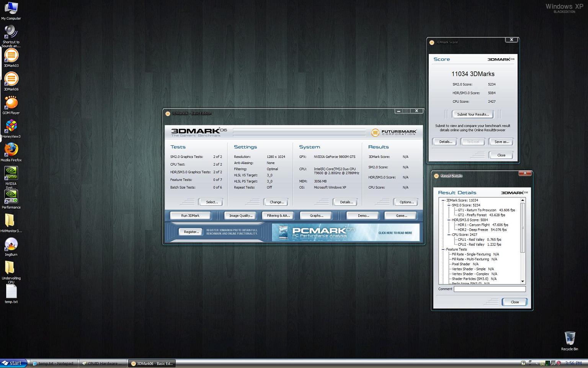
Task: Select CPU1 - Red Valley row
Action: [x=479, y=240]
